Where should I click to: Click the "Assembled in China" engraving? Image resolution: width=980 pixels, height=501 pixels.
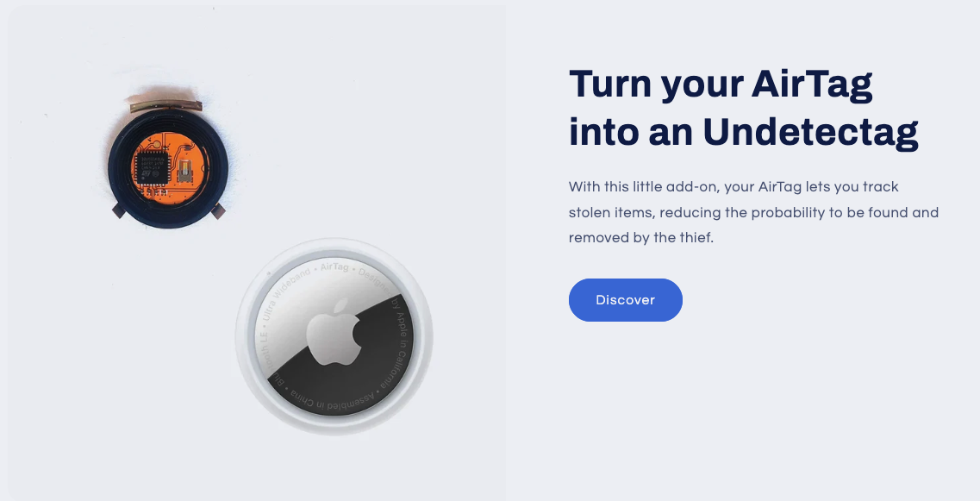coord(333,402)
